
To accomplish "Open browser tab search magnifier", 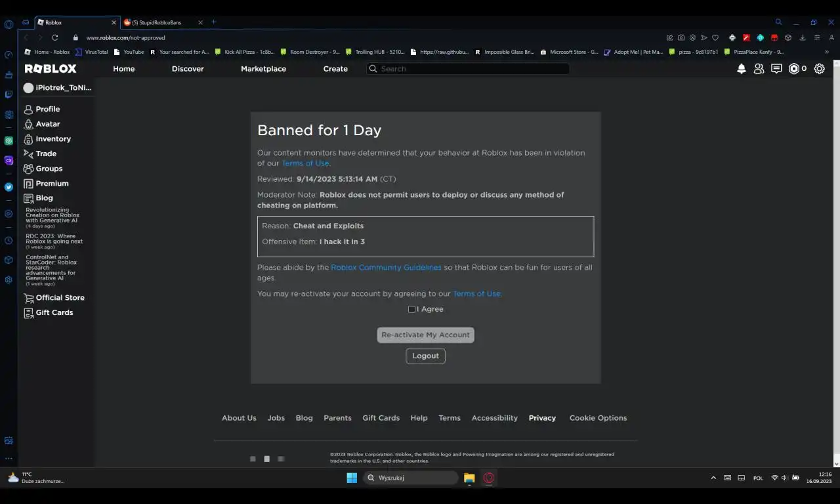I will (778, 22).
